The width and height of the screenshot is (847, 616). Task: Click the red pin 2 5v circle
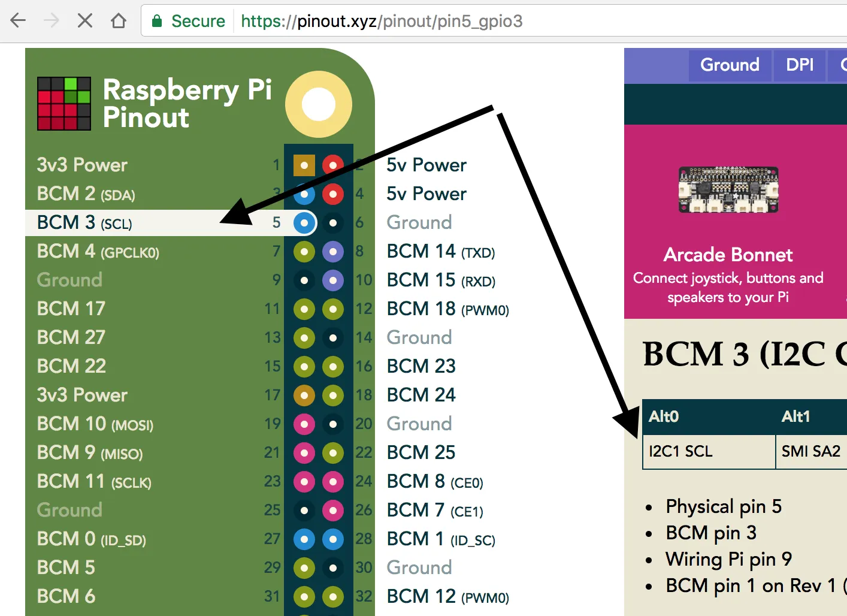(x=333, y=165)
